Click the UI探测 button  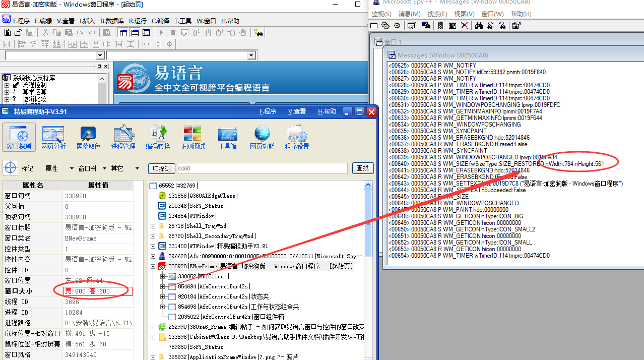click(161, 168)
